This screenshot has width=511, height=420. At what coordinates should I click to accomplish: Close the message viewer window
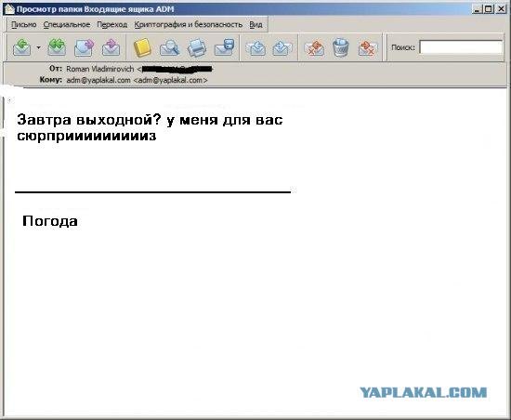coord(501,9)
